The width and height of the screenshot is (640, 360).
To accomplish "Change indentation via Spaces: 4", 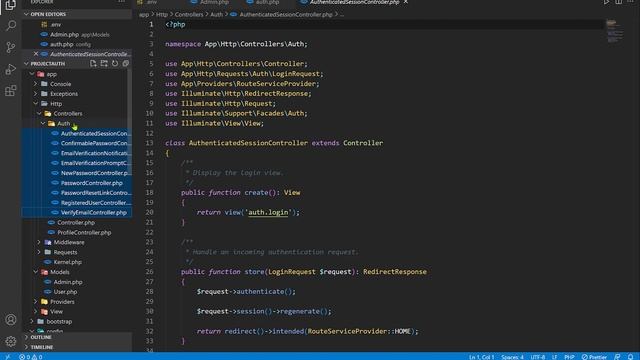I will [512, 357].
